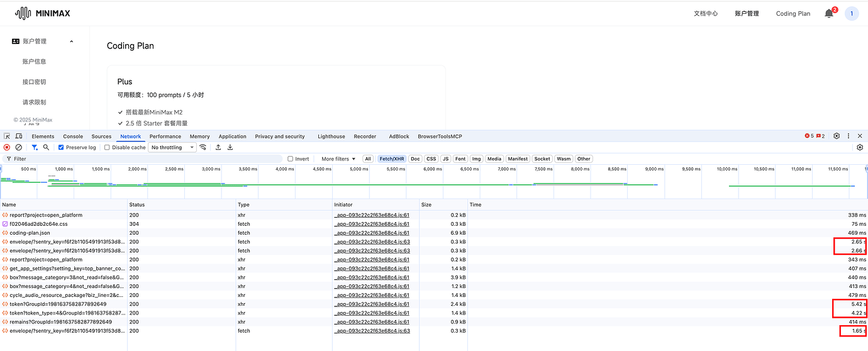868x351 pixels.
Task: Open Coding Plan in the top navigation
Action: 793,13
